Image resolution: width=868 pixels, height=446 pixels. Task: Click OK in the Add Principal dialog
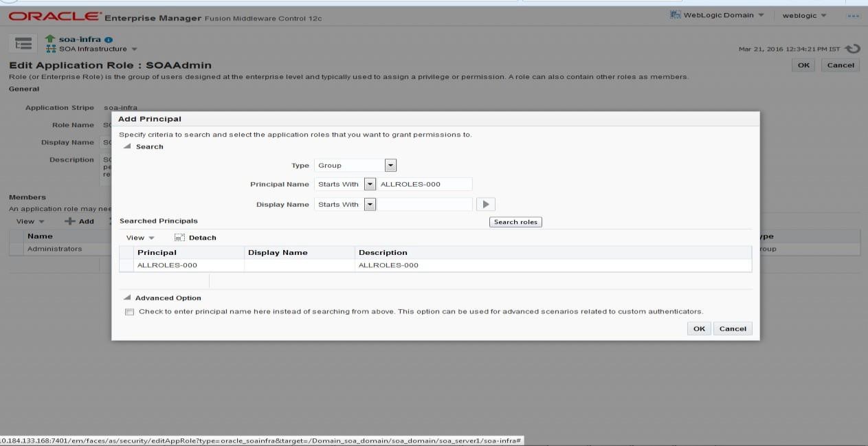pos(699,328)
